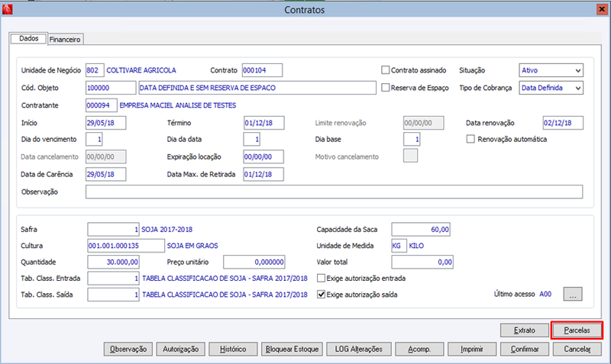Switch to the Financeiro tab

65,40
